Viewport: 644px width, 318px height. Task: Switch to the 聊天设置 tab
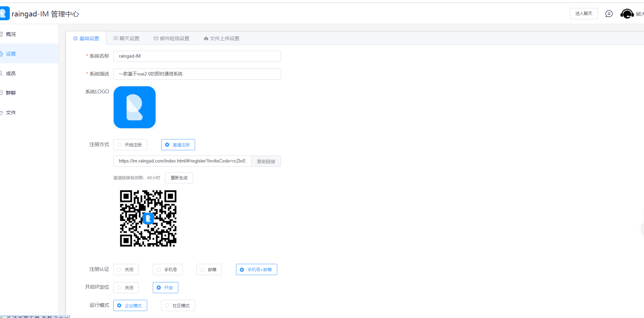coord(127,38)
